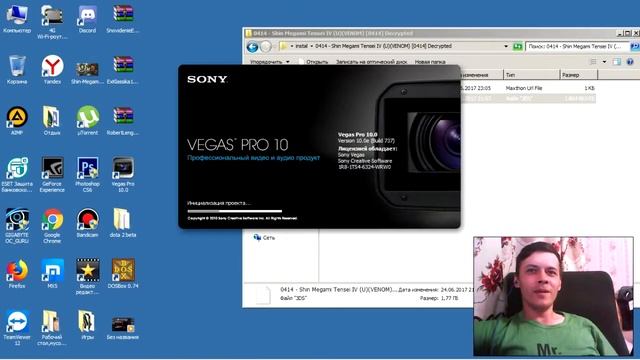Launch the TeamViewer 12 shortcut
Image resolution: width=640 pixels, height=360 pixels.
click(17, 328)
